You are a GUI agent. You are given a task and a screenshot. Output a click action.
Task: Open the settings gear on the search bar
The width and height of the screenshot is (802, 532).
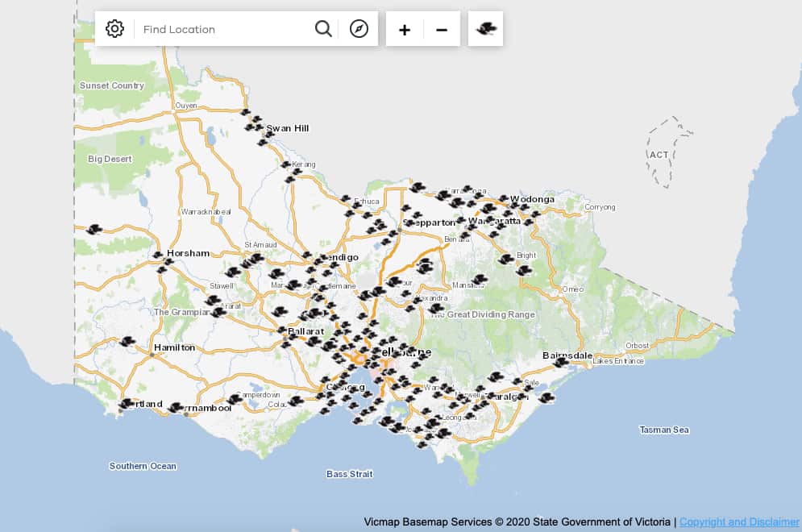point(114,28)
